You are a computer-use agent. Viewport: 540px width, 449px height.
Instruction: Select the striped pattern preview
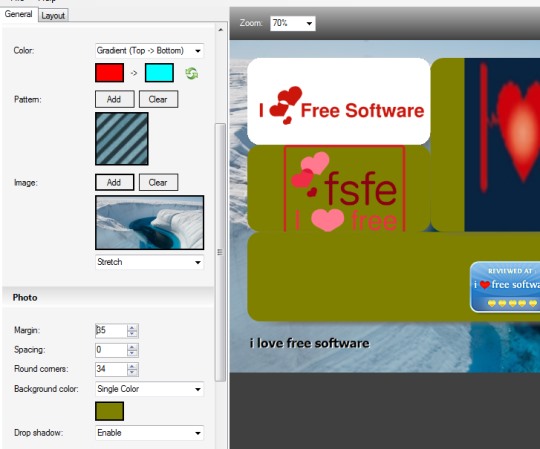click(122, 138)
